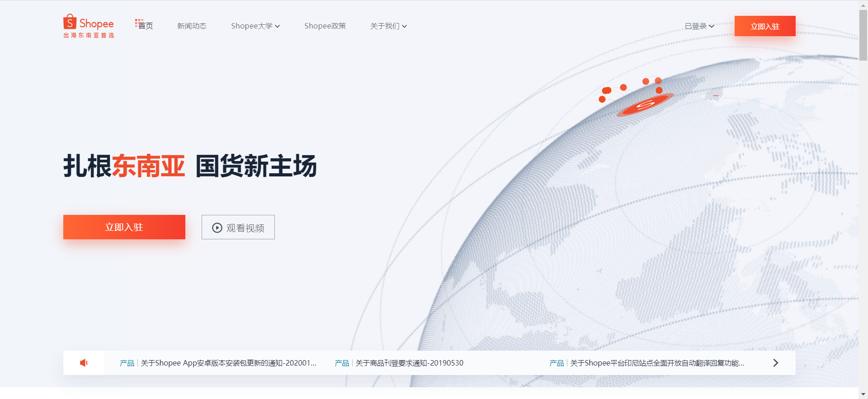Image resolution: width=868 pixels, height=399 pixels.
Task: Expand the 关于我们 dropdown menu
Action: click(388, 26)
